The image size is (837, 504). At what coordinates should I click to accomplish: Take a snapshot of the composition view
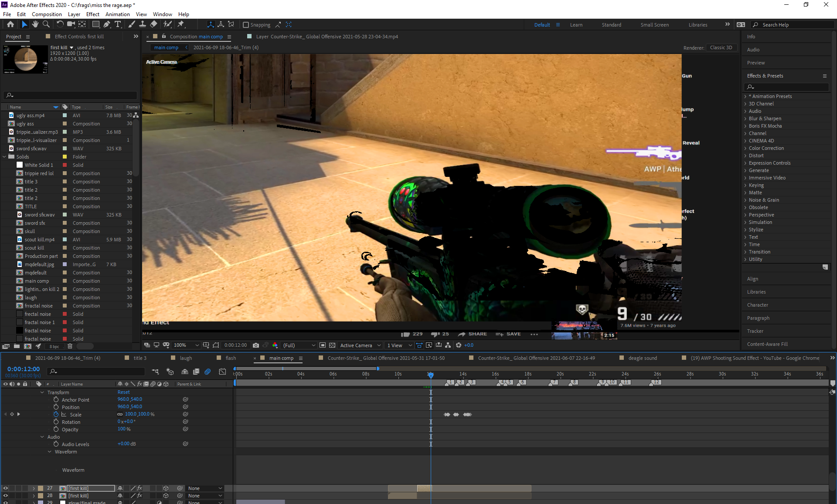[x=256, y=345]
